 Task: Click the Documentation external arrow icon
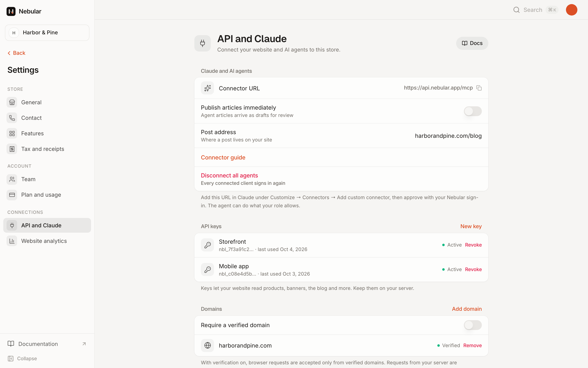click(84, 344)
